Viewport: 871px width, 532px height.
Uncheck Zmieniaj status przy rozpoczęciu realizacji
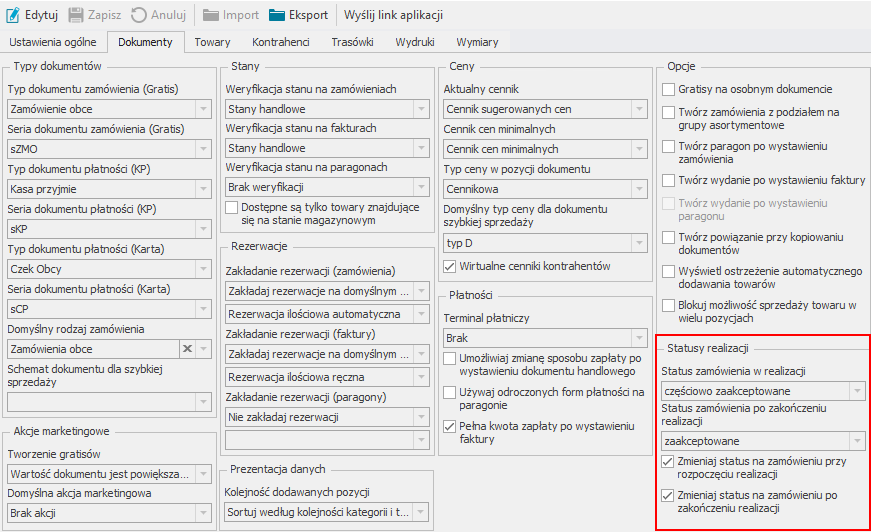tap(668, 461)
